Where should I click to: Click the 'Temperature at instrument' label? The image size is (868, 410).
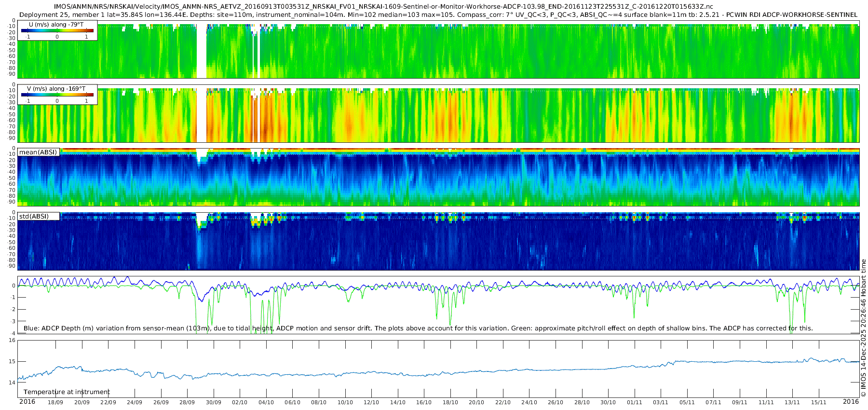click(x=67, y=392)
